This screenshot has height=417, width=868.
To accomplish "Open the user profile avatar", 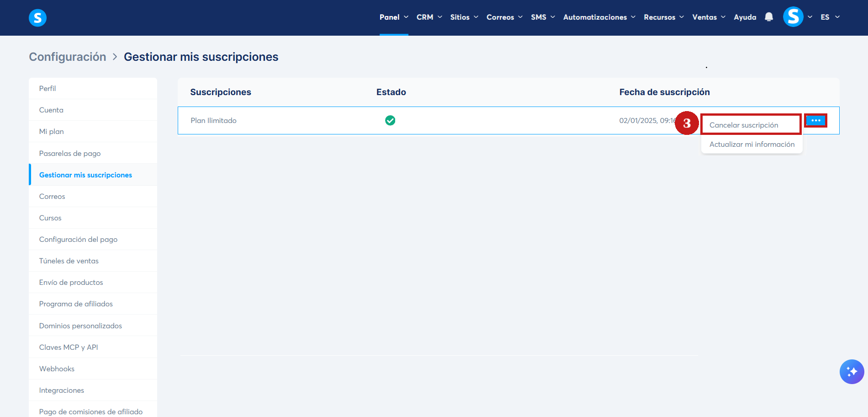I will pos(793,17).
